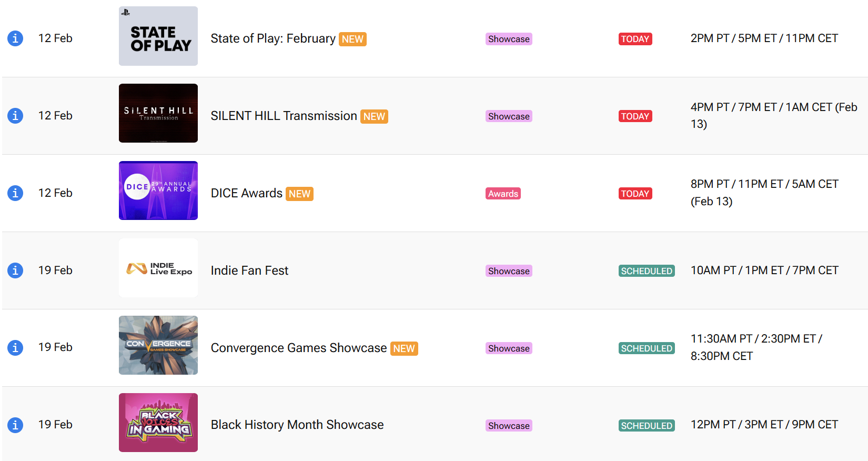Viewport: 868px width, 461px height.
Task: Click info icon for State of Play row
Action: pyautogui.click(x=15, y=38)
